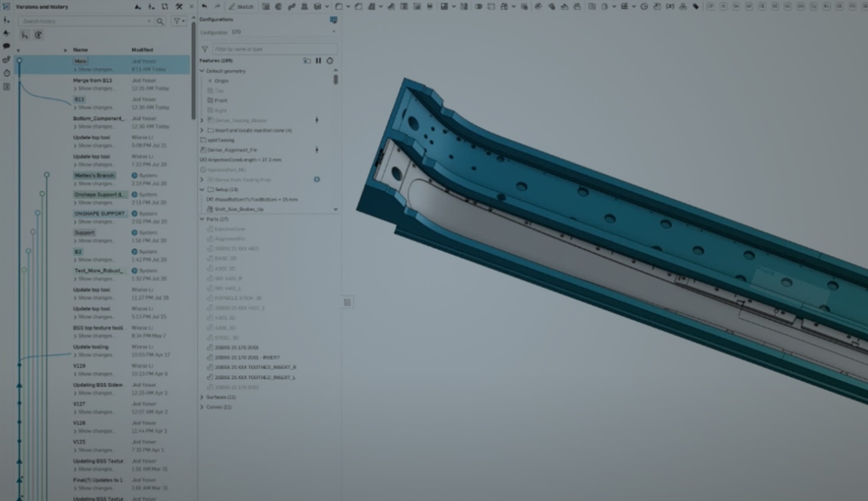The image size is (868, 501).
Task: Select the splitTooling feature
Action: tap(221, 140)
